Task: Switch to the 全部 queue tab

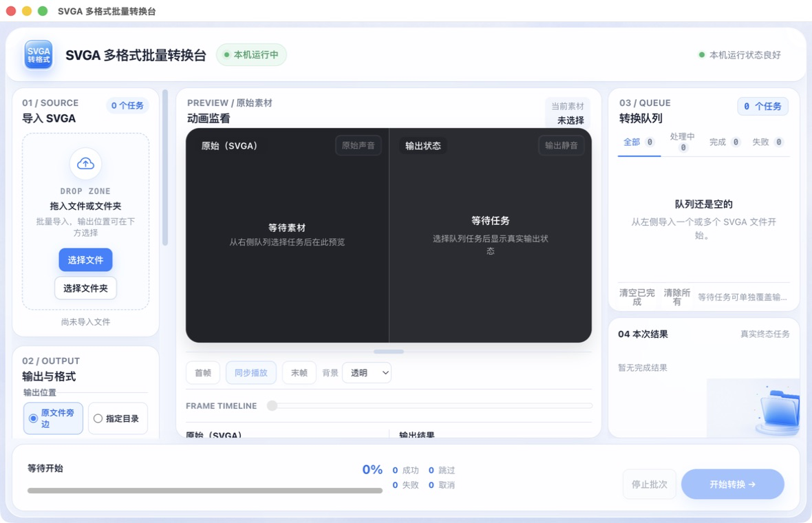Action: pos(639,142)
